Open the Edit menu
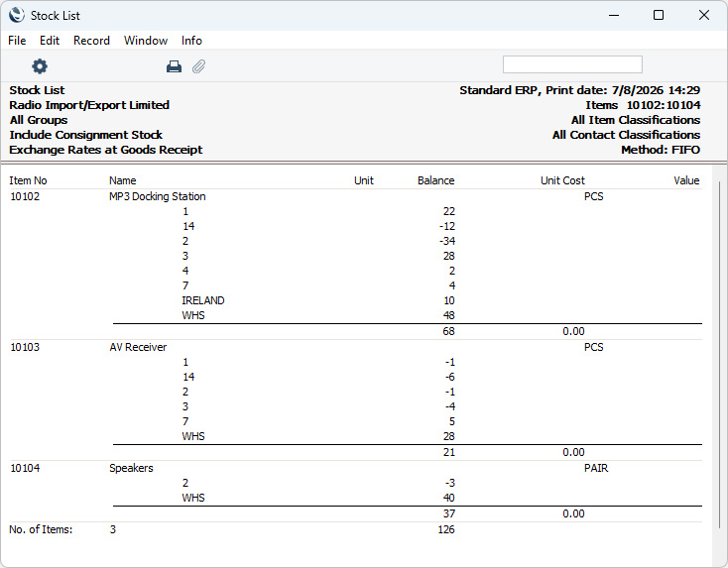This screenshot has height=568, width=728. click(50, 41)
